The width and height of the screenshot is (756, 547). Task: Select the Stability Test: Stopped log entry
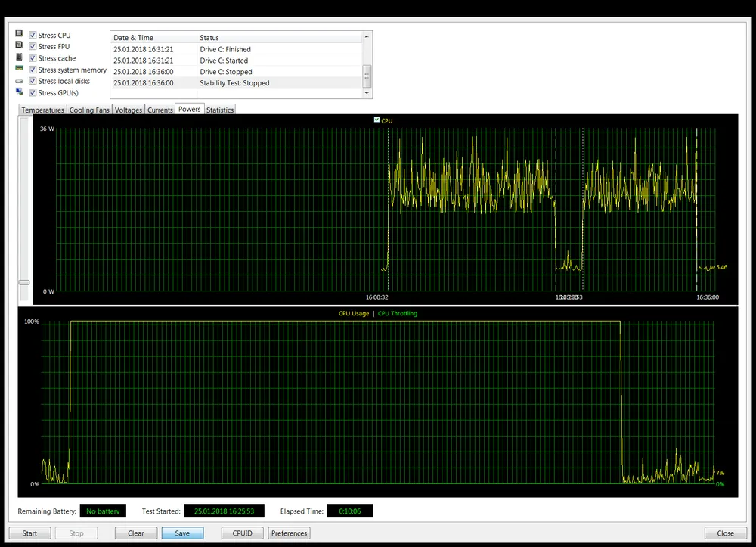[234, 83]
